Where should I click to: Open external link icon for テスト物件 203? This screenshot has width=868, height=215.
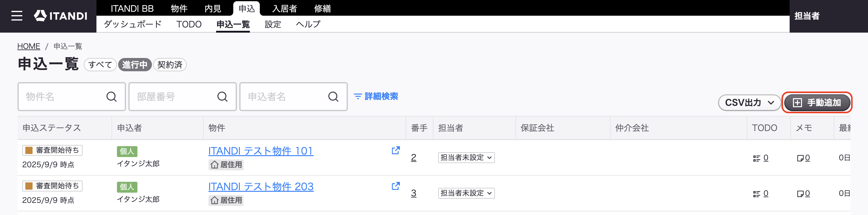(x=396, y=186)
